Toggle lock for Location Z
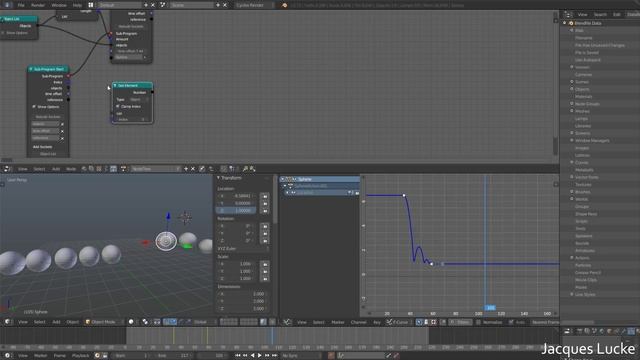The width and height of the screenshot is (640, 360). [x=264, y=211]
